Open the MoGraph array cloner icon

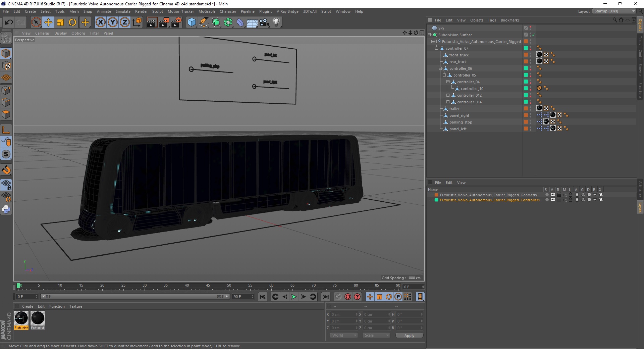tap(228, 22)
